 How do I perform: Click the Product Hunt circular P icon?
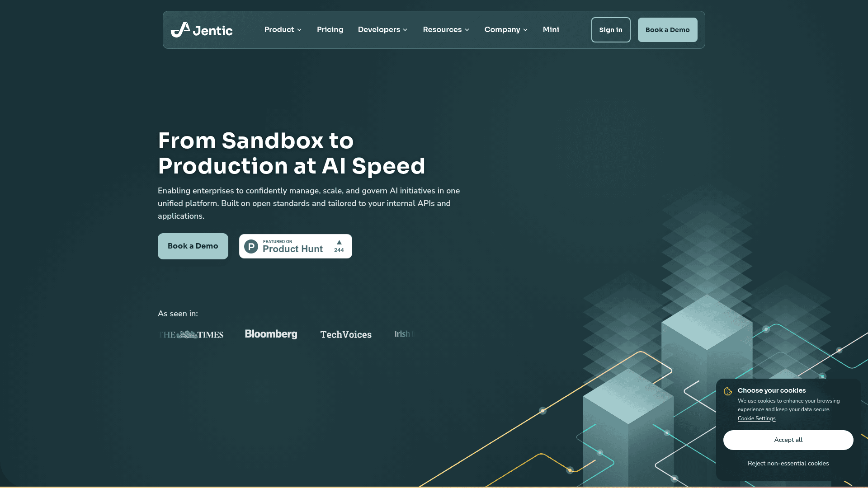tap(251, 246)
